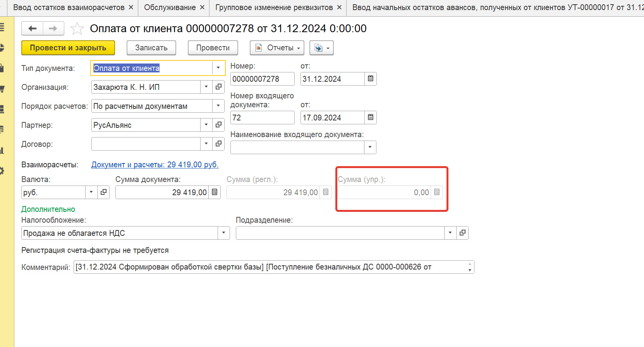Expand the Налогообложение dropdown
This screenshot has width=644, height=347.
coord(223,233)
